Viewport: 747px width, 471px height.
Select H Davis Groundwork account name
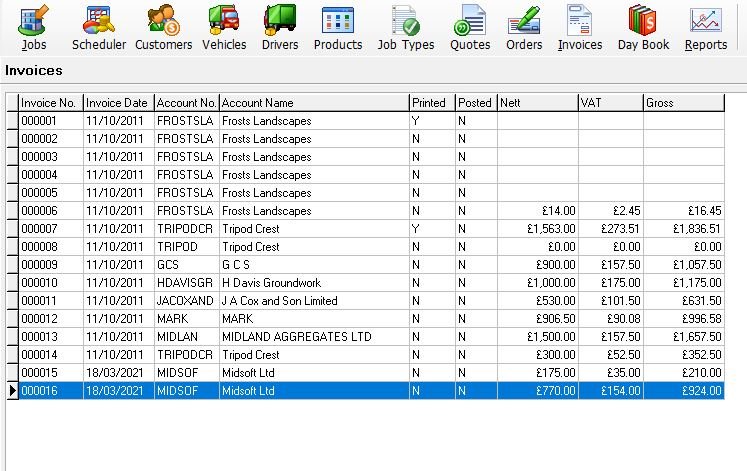coord(314,283)
